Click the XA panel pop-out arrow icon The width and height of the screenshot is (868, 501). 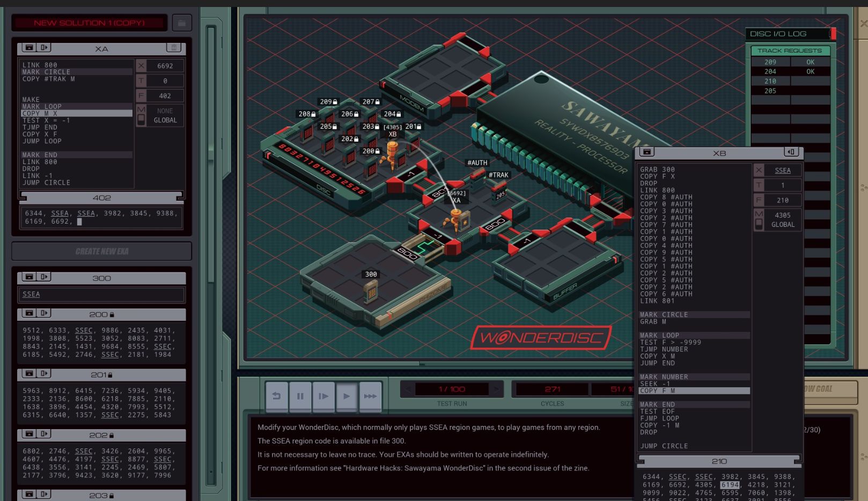[45, 48]
